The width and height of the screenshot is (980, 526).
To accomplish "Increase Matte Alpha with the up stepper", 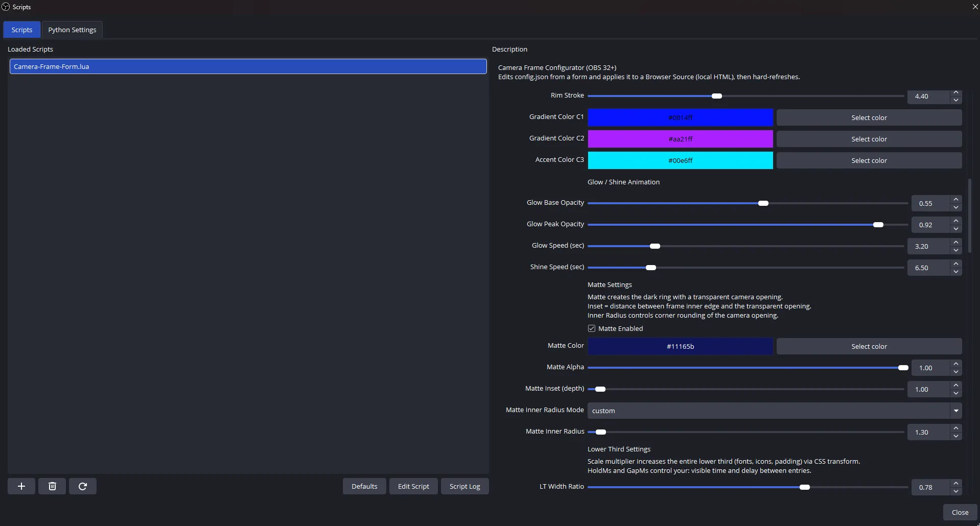I will pyautogui.click(x=956, y=364).
